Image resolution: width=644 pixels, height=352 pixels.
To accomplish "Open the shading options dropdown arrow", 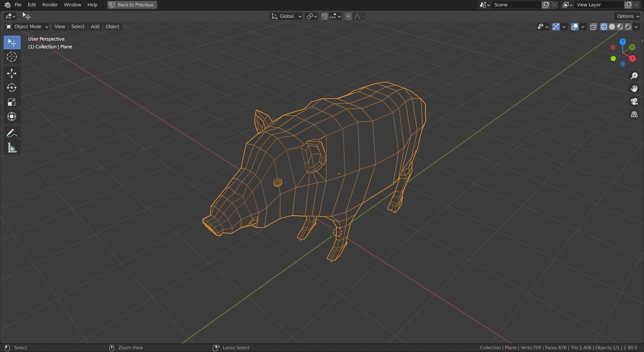I will tap(636, 27).
